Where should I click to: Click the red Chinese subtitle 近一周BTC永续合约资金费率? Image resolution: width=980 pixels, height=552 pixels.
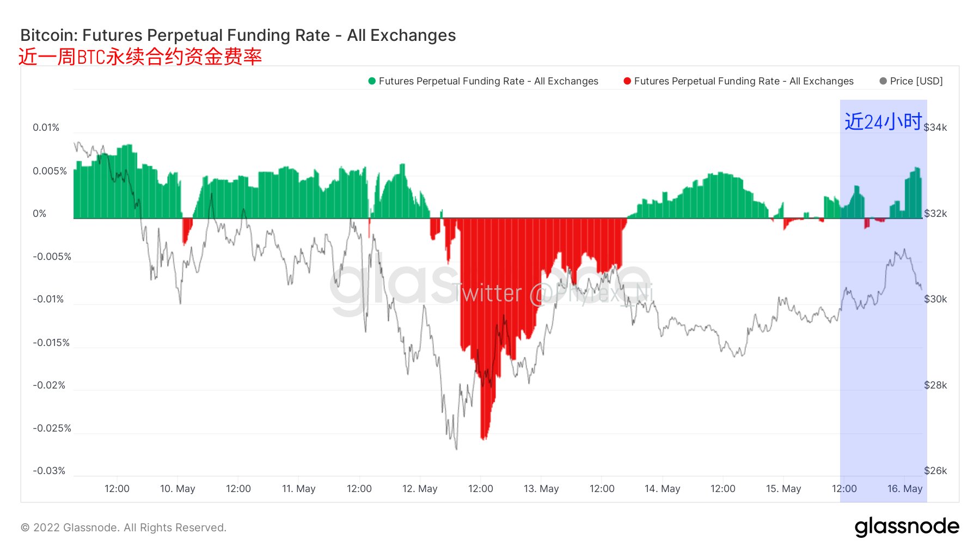coord(140,57)
